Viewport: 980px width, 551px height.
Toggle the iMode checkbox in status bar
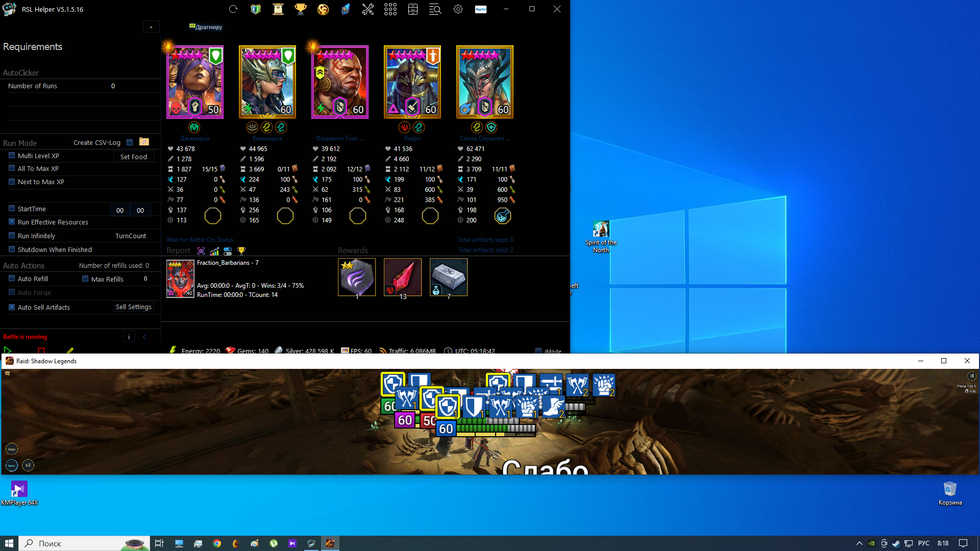pos(538,351)
